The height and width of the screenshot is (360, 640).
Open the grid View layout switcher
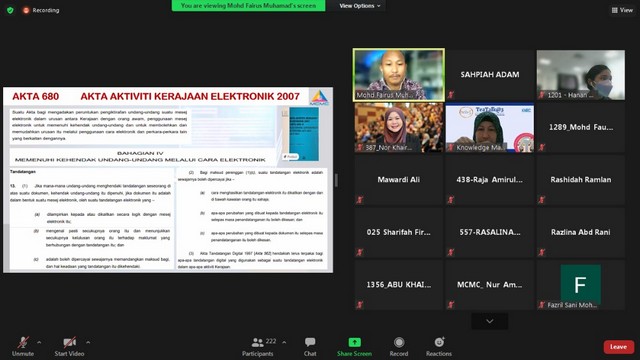coord(622,10)
